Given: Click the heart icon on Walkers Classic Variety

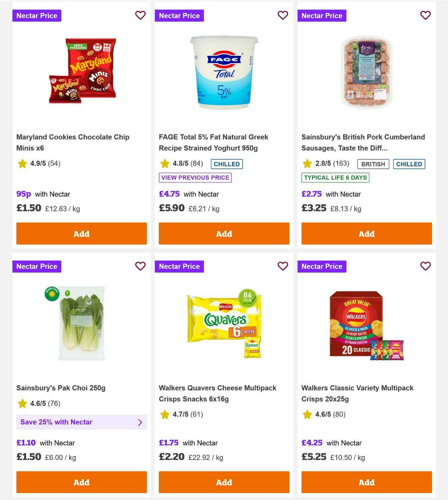Looking at the screenshot, I should (425, 266).
